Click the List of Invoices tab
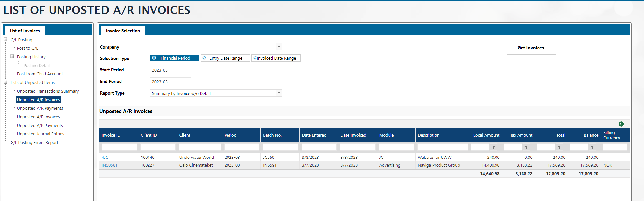The image size is (644, 201). click(x=25, y=31)
